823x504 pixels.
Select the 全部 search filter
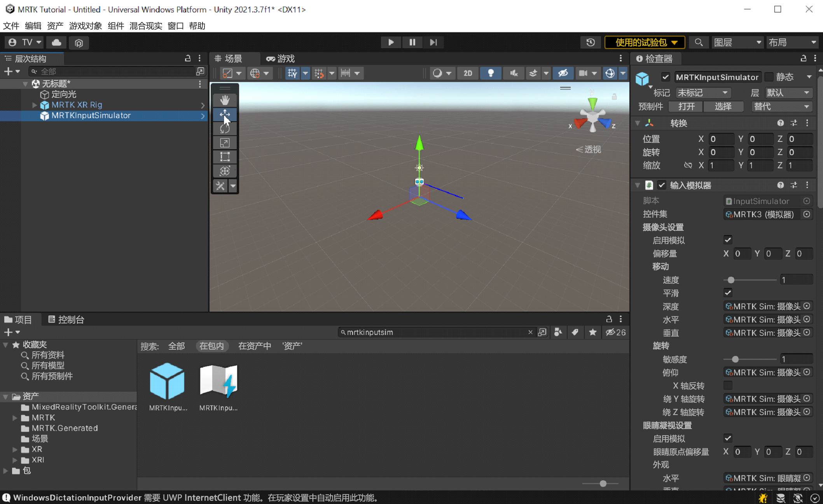click(176, 346)
